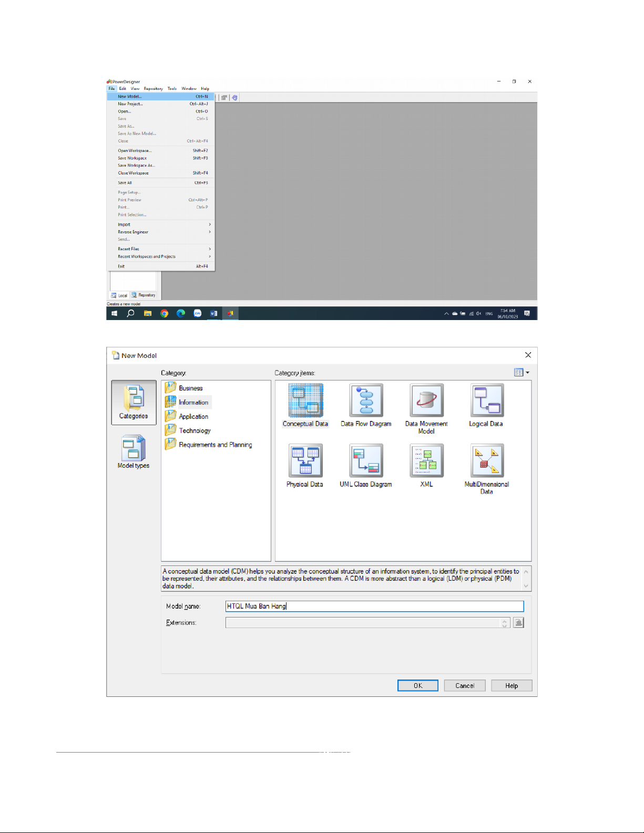
Task: Choose the Physical Data model icon
Action: coord(305,461)
